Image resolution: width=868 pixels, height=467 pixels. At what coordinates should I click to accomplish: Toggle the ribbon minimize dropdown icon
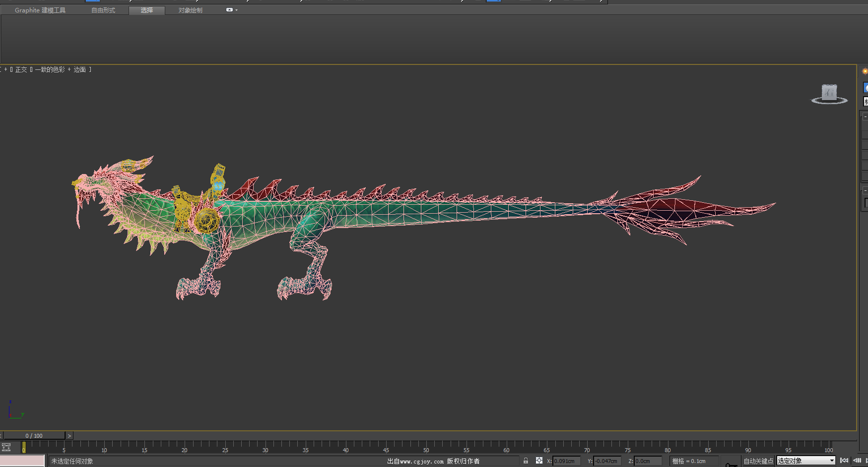click(231, 10)
